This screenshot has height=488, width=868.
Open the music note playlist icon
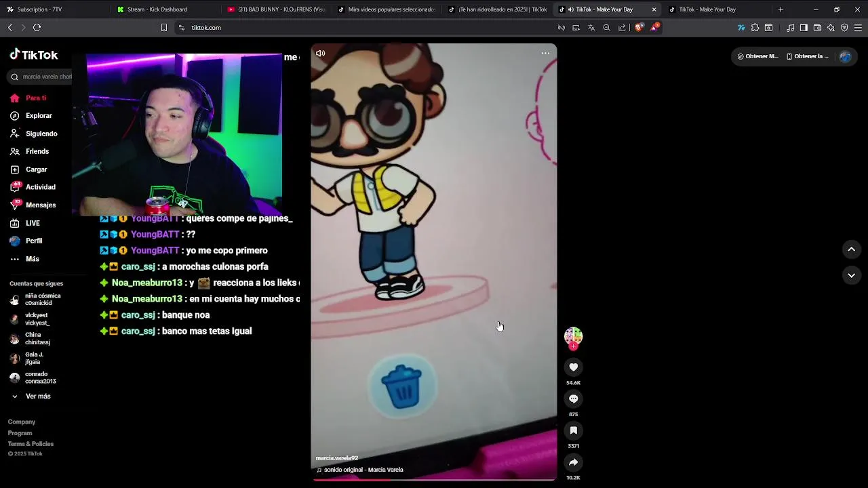[790, 28]
